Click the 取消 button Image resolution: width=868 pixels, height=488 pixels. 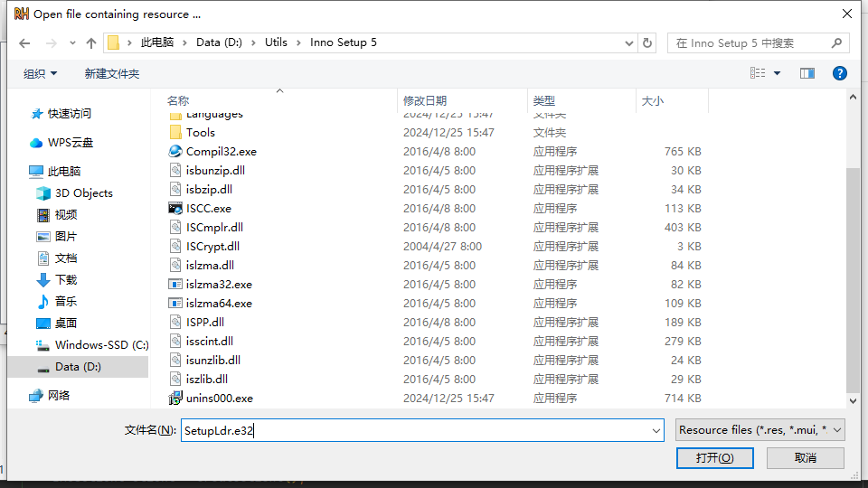[x=805, y=458]
